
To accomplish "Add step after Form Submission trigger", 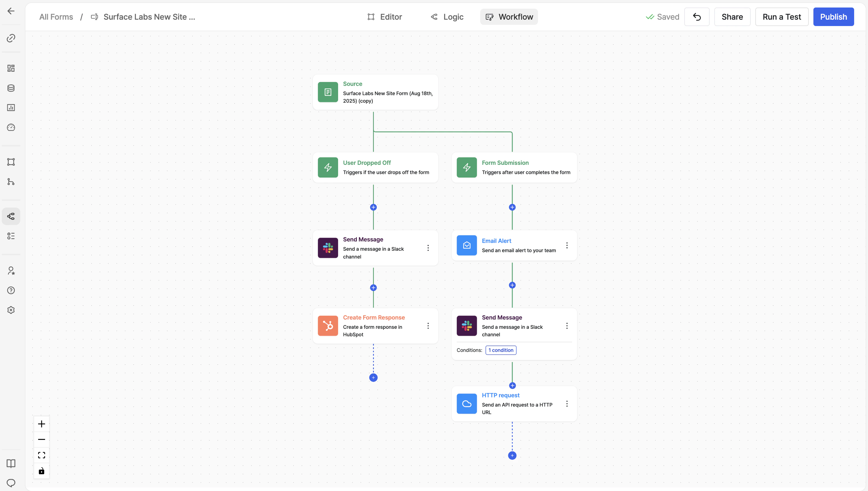I will coord(512,207).
